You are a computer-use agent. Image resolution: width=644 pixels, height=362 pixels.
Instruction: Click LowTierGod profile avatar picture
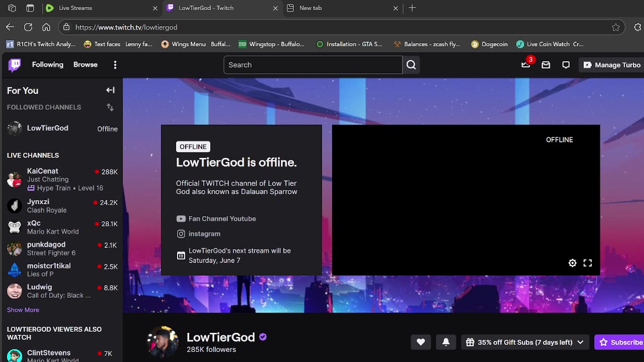162,342
